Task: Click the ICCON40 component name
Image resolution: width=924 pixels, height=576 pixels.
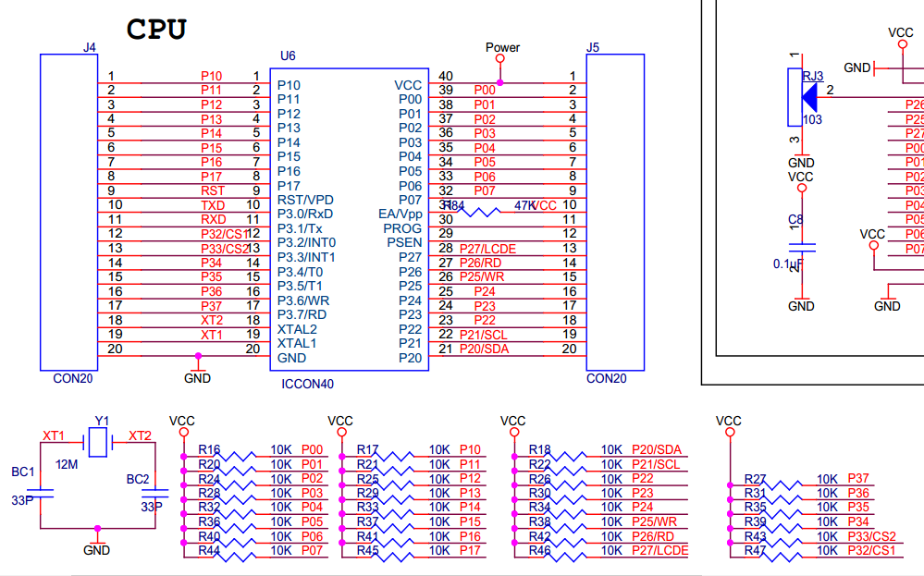Action: 307,384
